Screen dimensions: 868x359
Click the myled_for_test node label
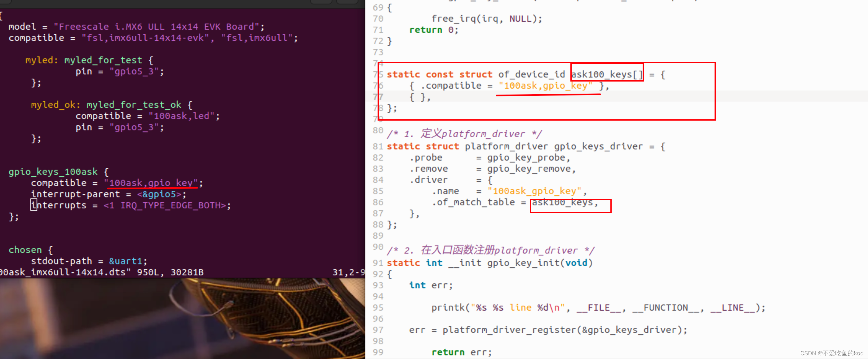tap(103, 60)
